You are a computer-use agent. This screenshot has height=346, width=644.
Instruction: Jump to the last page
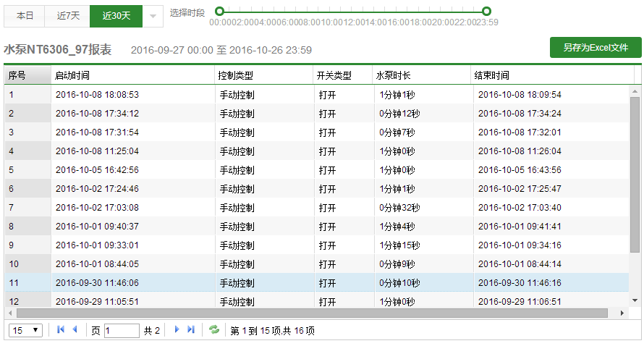(x=191, y=330)
